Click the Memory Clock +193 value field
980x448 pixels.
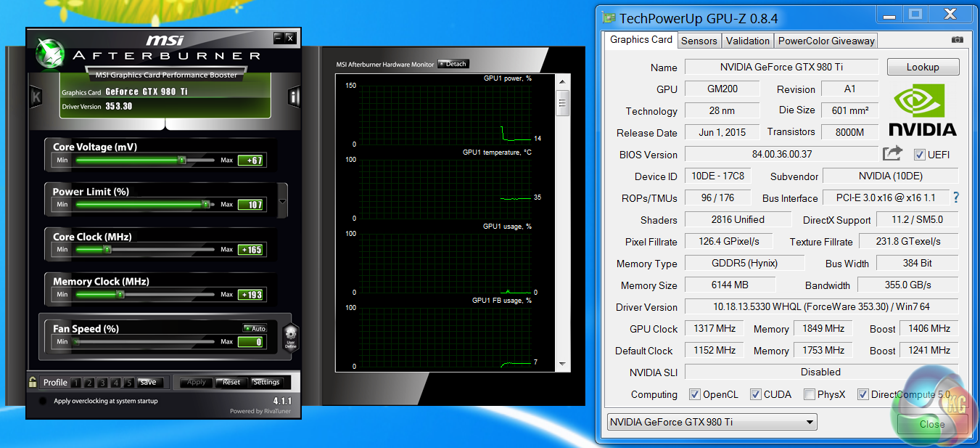pyautogui.click(x=250, y=296)
